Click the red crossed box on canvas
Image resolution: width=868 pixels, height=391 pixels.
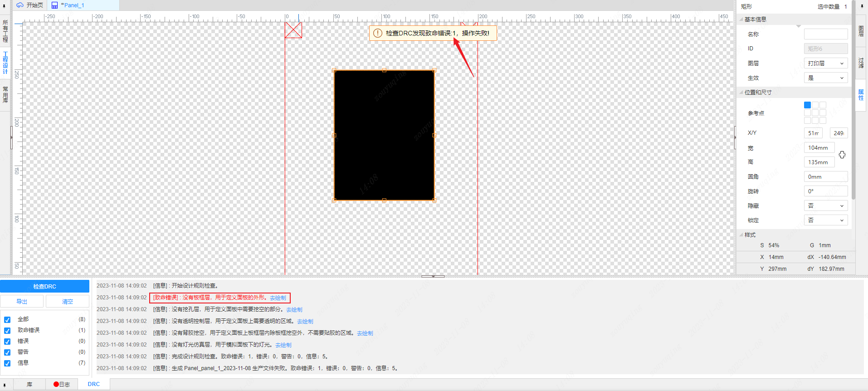[293, 30]
